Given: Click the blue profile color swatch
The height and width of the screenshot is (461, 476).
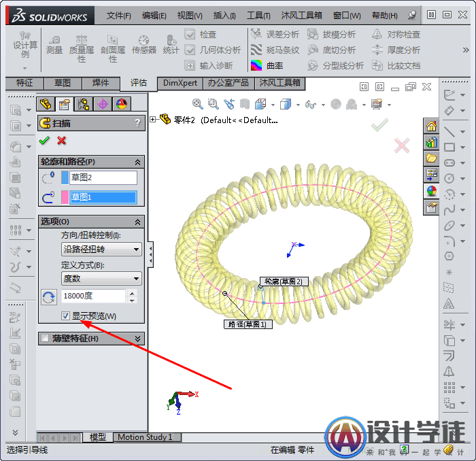Looking at the screenshot, I should (x=65, y=177).
